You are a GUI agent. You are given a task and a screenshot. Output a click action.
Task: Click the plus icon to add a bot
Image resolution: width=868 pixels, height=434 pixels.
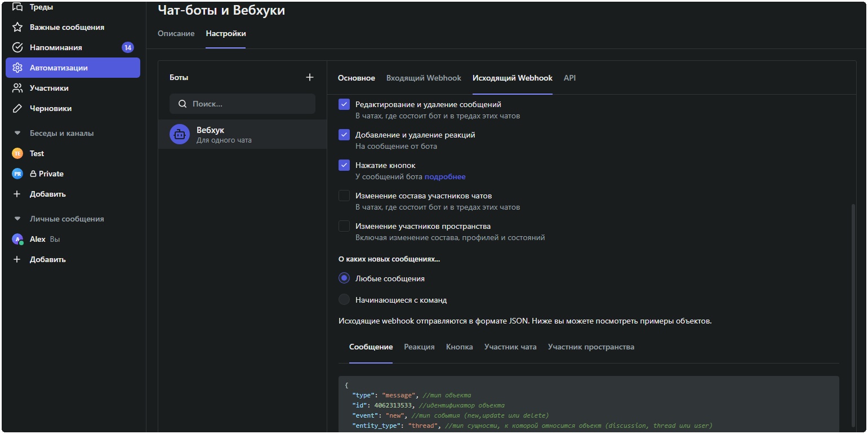tap(309, 77)
